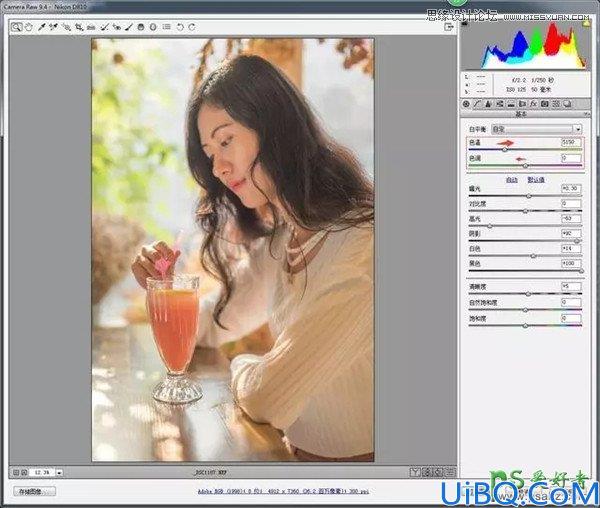Switch to the Effects (fx) tab
This screenshot has width=600, height=508.
tap(534, 104)
